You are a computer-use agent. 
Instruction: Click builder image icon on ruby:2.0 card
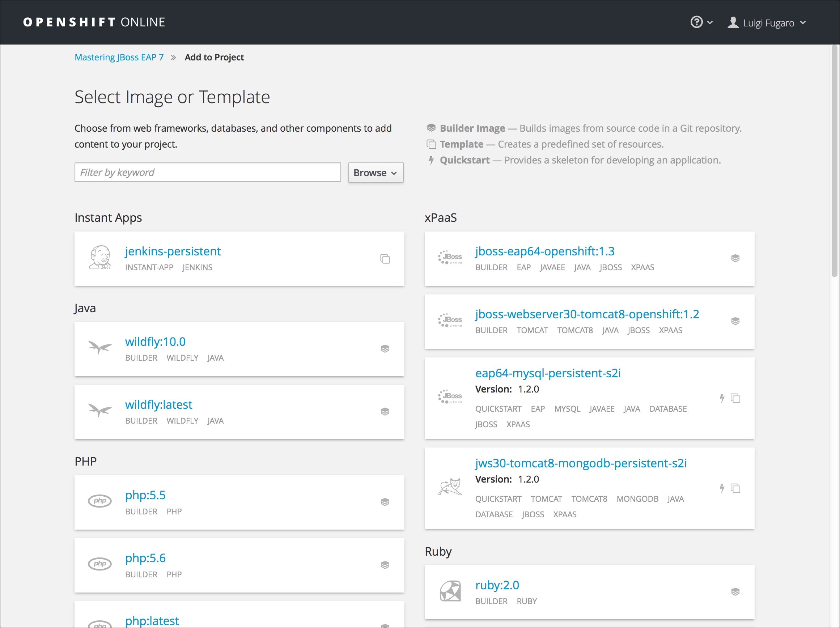pyautogui.click(x=735, y=592)
